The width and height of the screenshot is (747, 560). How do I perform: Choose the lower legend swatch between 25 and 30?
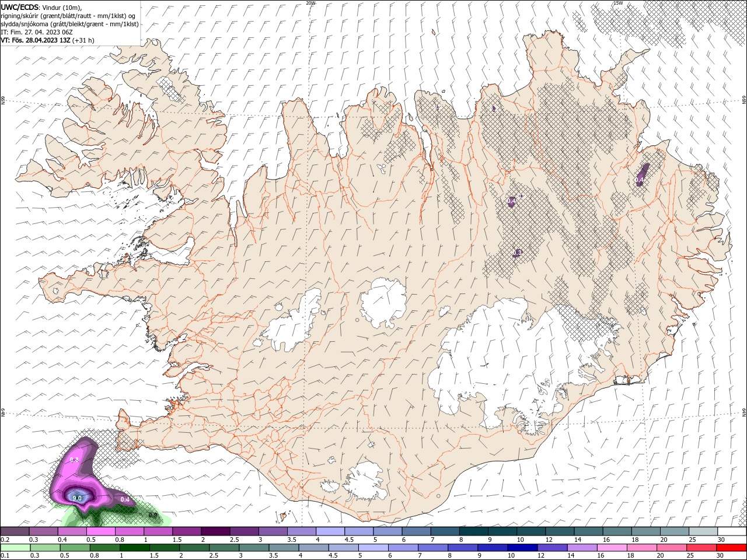tap(702, 548)
